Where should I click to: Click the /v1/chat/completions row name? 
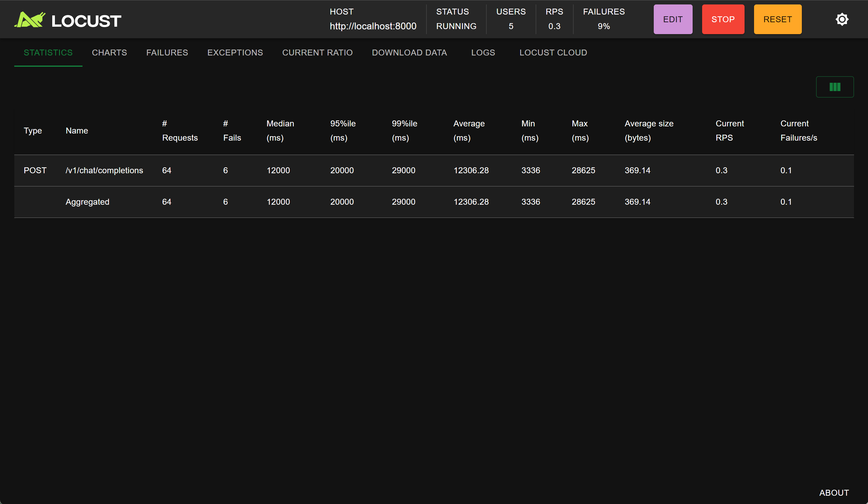point(104,170)
